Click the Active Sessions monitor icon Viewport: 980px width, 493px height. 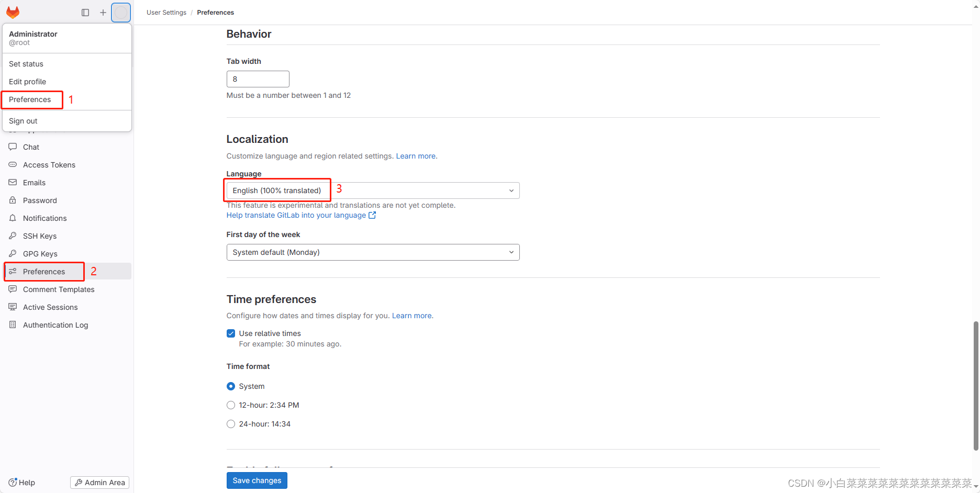click(x=13, y=307)
